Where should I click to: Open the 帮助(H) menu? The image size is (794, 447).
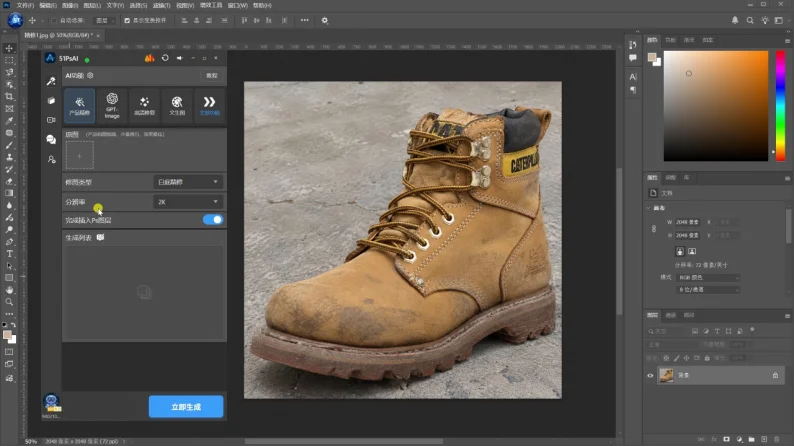pos(262,6)
